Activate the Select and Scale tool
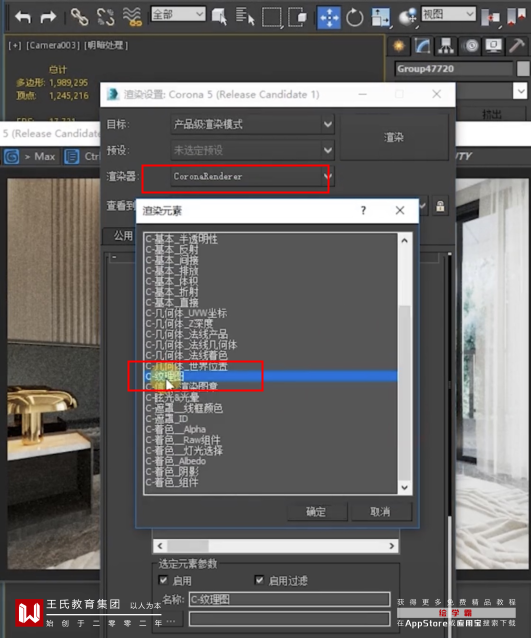 (x=381, y=17)
